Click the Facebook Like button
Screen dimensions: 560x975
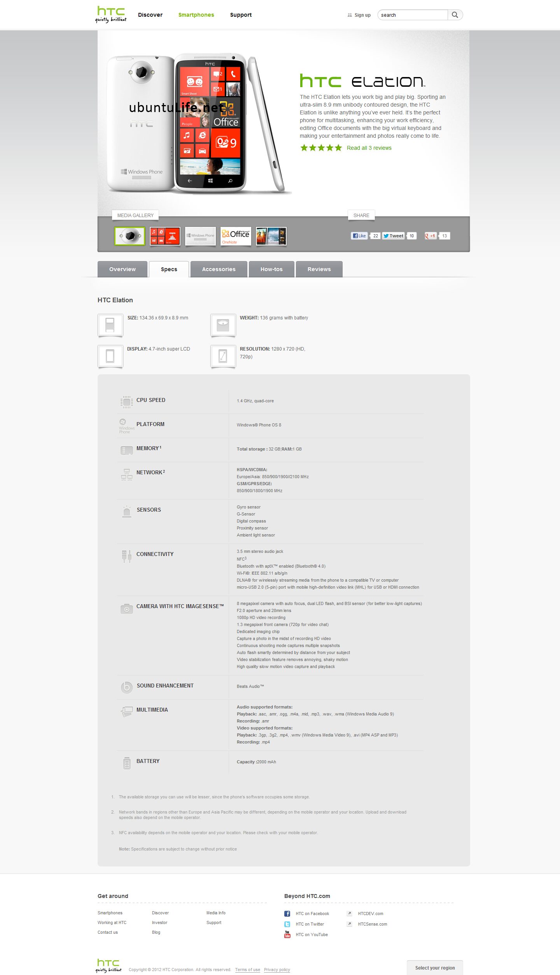coord(359,236)
